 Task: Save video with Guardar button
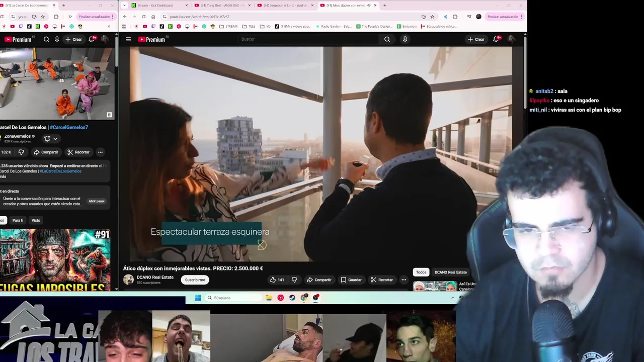click(351, 280)
